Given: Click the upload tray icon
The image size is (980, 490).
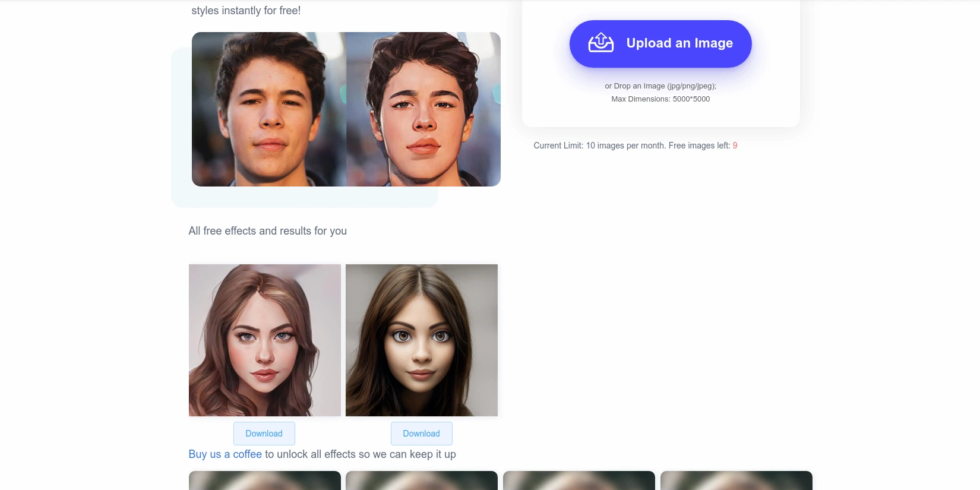Looking at the screenshot, I should point(600,43).
